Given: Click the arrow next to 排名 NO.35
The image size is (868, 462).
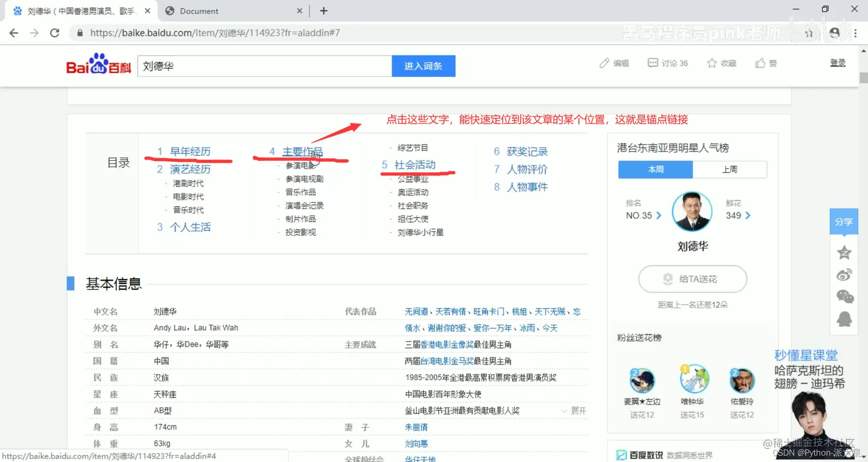Looking at the screenshot, I should 658,216.
